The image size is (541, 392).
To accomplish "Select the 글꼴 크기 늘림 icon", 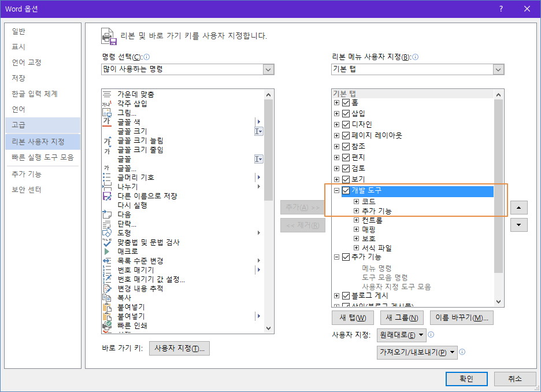I will click(107, 140).
